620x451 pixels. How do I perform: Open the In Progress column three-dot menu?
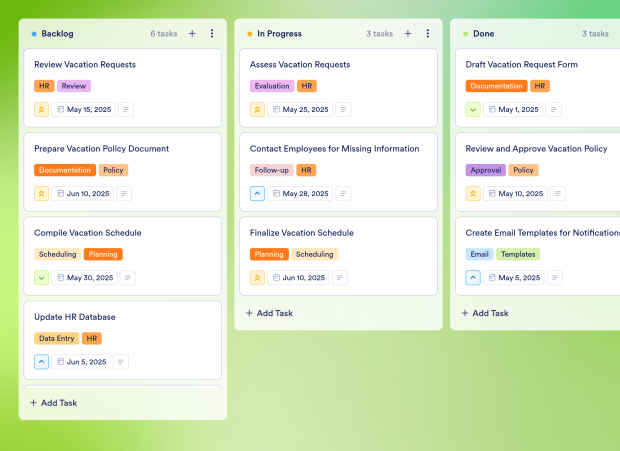pyautogui.click(x=428, y=33)
